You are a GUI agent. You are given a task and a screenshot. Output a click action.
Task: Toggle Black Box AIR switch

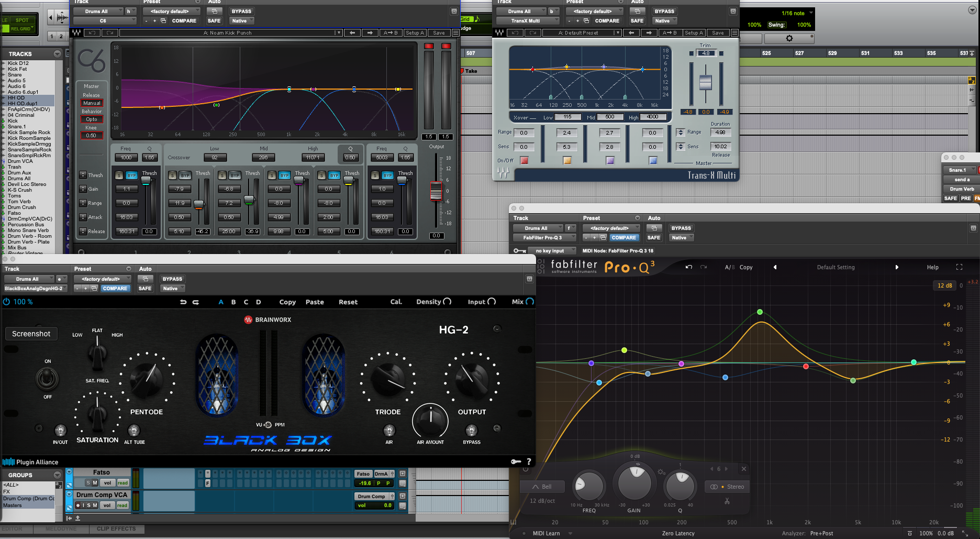[x=389, y=431]
